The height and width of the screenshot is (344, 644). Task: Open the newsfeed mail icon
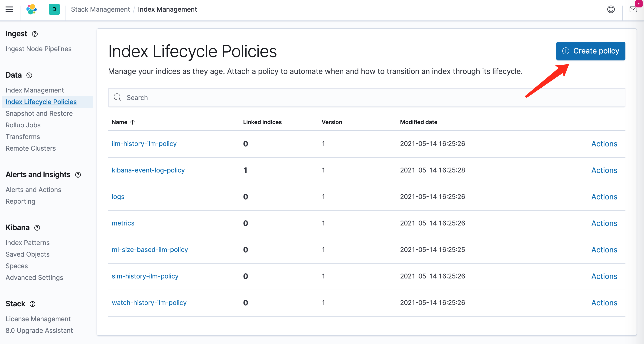click(633, 10)
